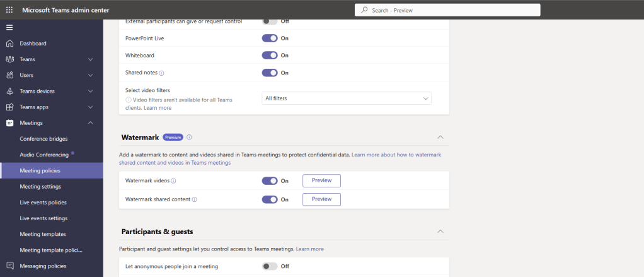Screen dimensions: 644x277
Task: Disable the Whiteboard toggle
Action: click(x=270, y=56)
